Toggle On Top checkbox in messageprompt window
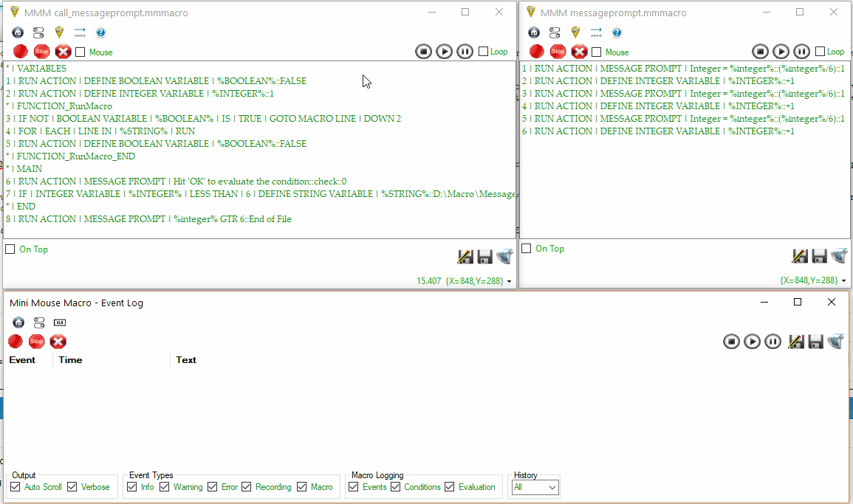This screenshot has width=853, height=504. point(526,249)
